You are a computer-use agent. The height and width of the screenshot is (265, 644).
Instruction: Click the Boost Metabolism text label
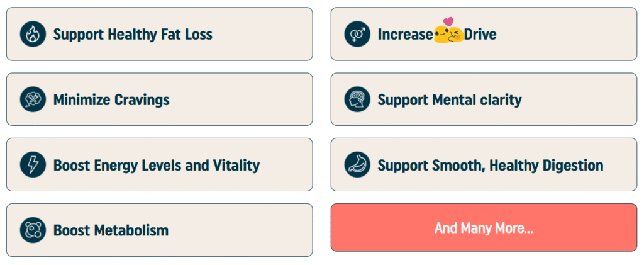111,230
